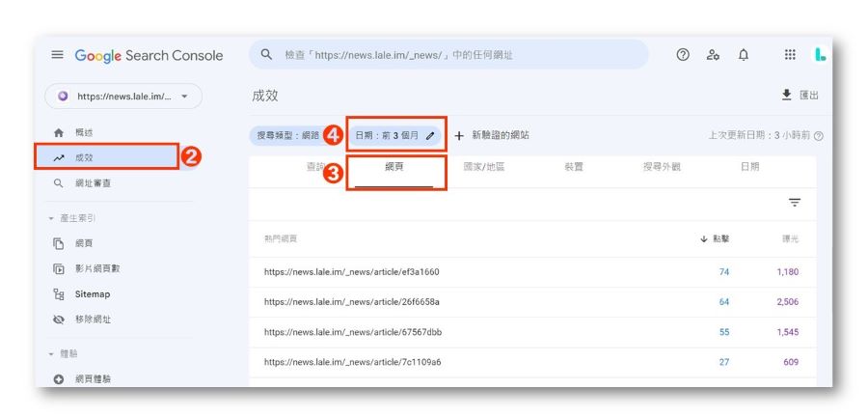
Task: Edit the 搜尋類型：網路 filter chip
Action: pyautogui.click(x=288, y=135)
